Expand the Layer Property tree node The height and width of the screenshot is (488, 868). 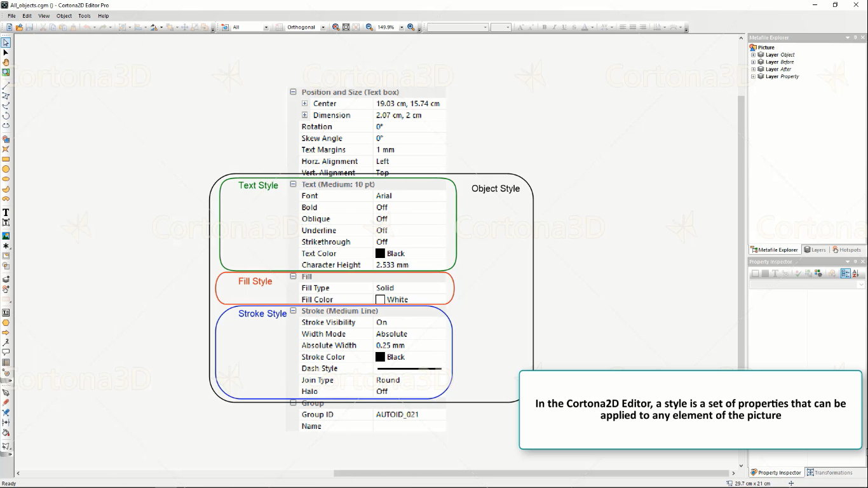(753, 76)
